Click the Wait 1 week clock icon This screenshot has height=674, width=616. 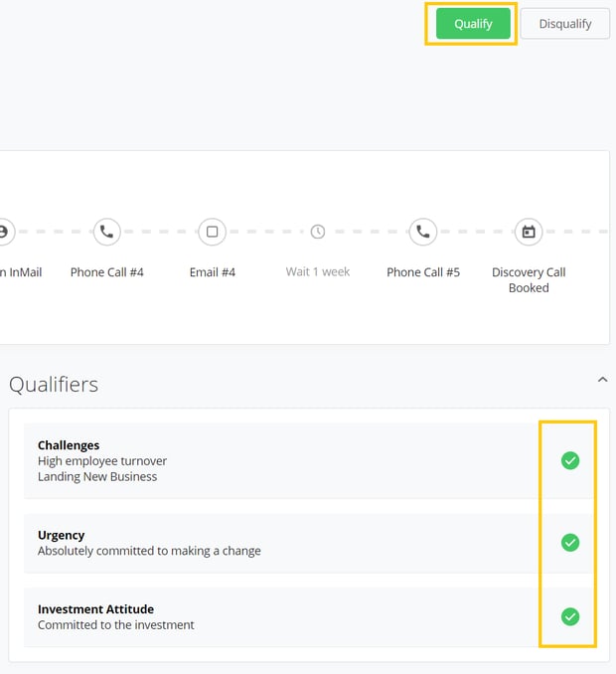click(318, 232)
